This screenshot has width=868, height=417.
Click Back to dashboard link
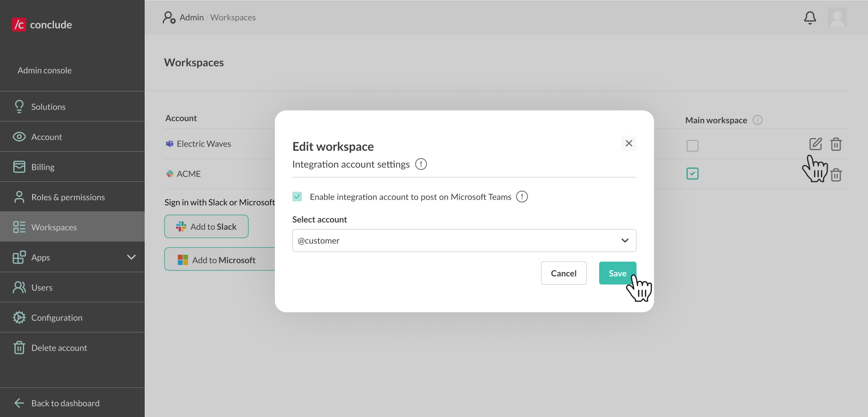tap(65, 403)
